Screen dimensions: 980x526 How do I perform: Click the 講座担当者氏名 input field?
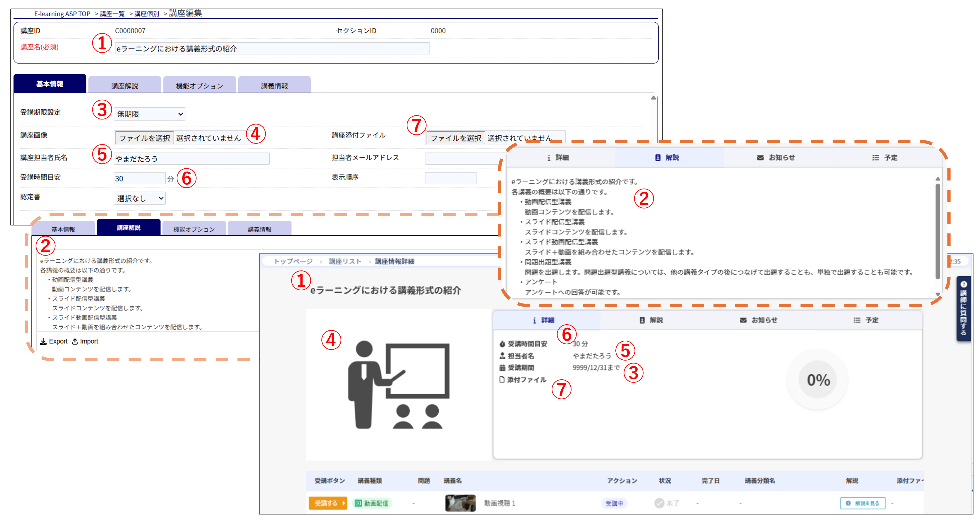click(191, 159)
